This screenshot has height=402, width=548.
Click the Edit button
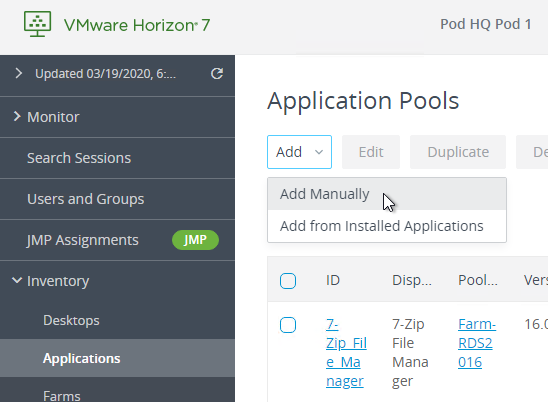click(371, 152)
